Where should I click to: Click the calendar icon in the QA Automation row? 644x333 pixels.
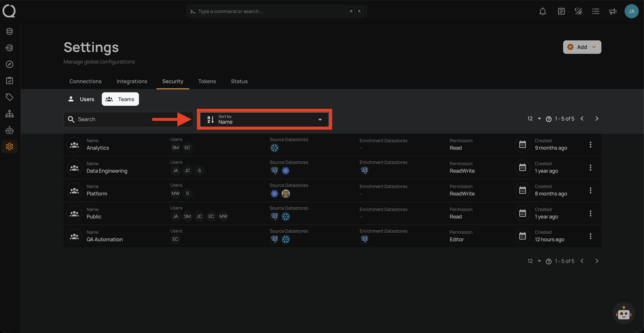click(522, 236)
